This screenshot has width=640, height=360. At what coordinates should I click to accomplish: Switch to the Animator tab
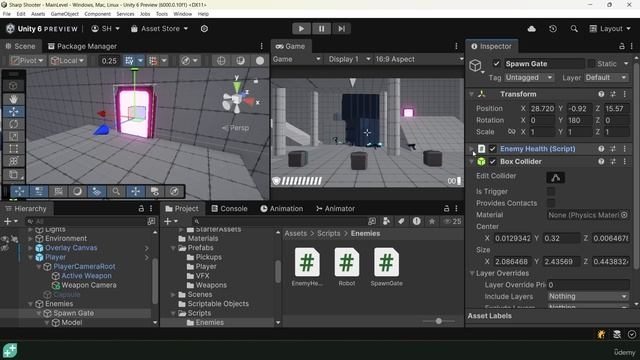pyautogui.click(x=335, y=209)
